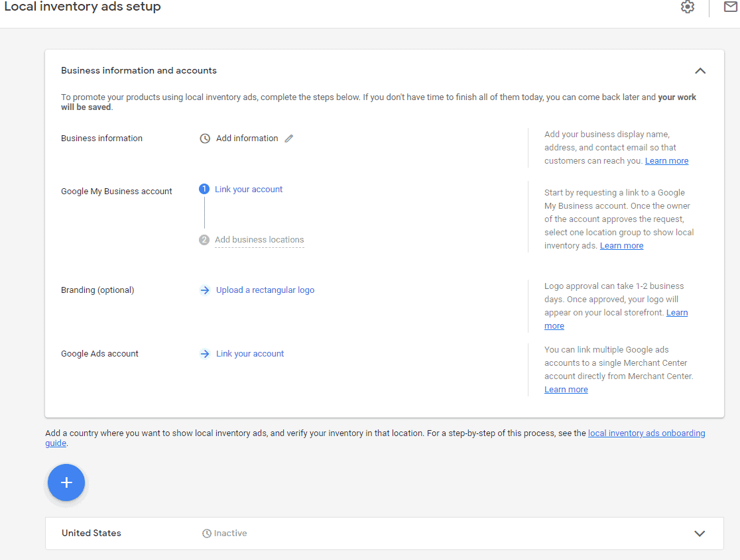Select the United States country label
The height and width of the screenshot is (560, 740).
tap(92, 533)
